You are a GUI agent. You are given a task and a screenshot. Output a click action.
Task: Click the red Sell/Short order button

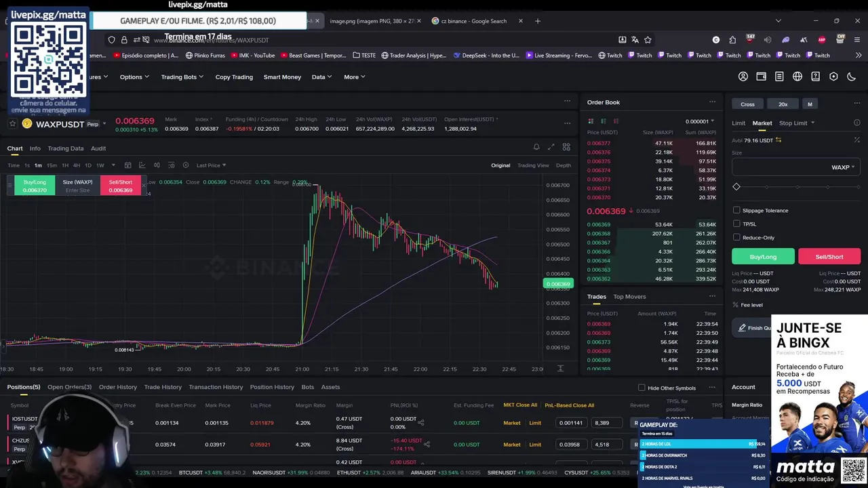tap(829, 256)
